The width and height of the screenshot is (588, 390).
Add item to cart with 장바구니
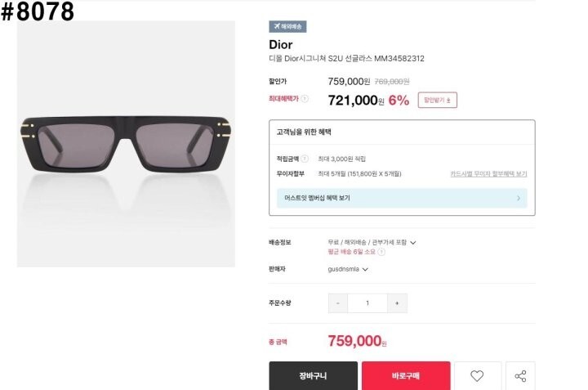click(313, 376)
